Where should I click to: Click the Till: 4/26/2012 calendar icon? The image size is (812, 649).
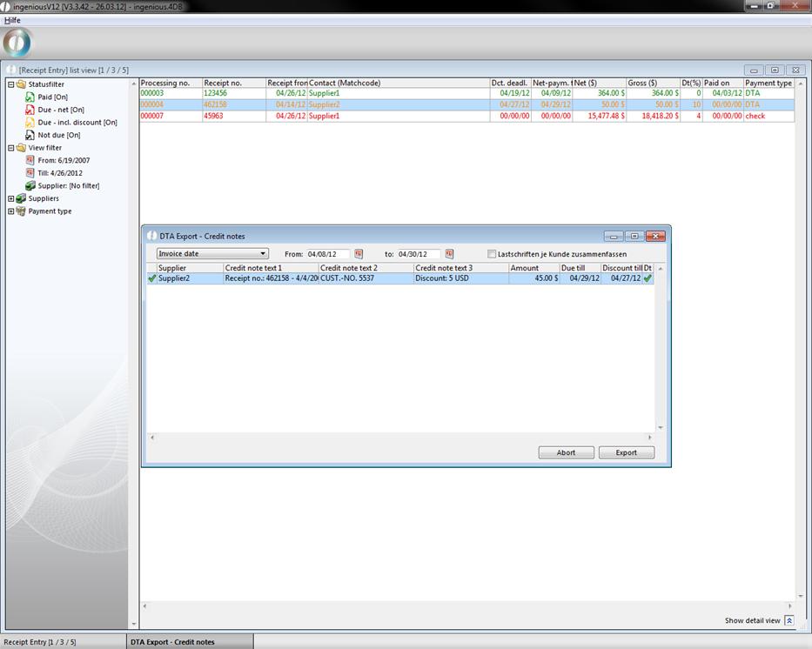coord(30,173)
